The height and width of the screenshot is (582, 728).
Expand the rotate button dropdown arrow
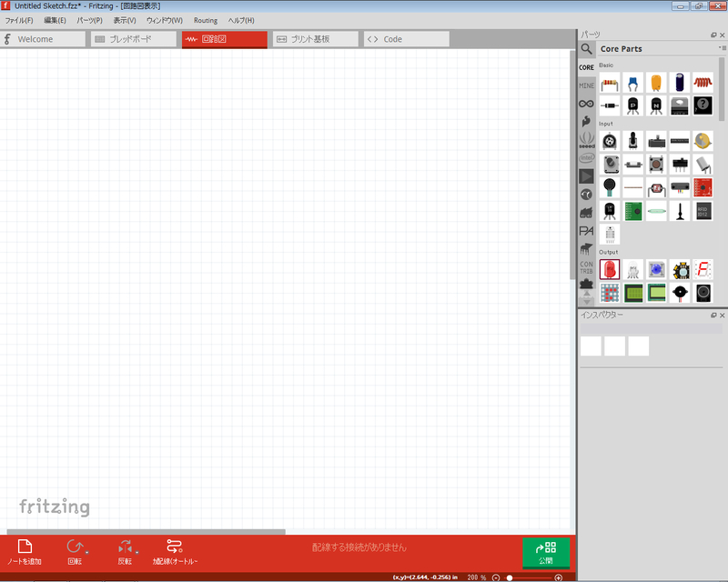[86, 552]
